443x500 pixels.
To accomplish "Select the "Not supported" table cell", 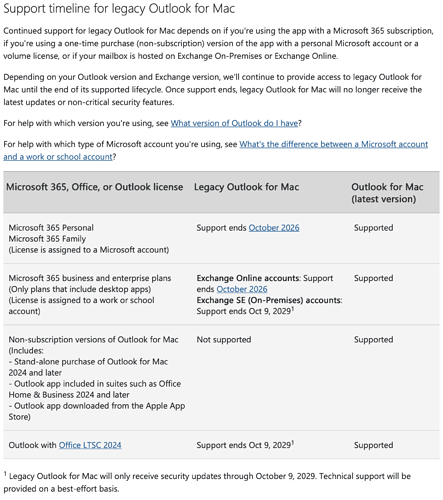I will (x=224, y=340).
